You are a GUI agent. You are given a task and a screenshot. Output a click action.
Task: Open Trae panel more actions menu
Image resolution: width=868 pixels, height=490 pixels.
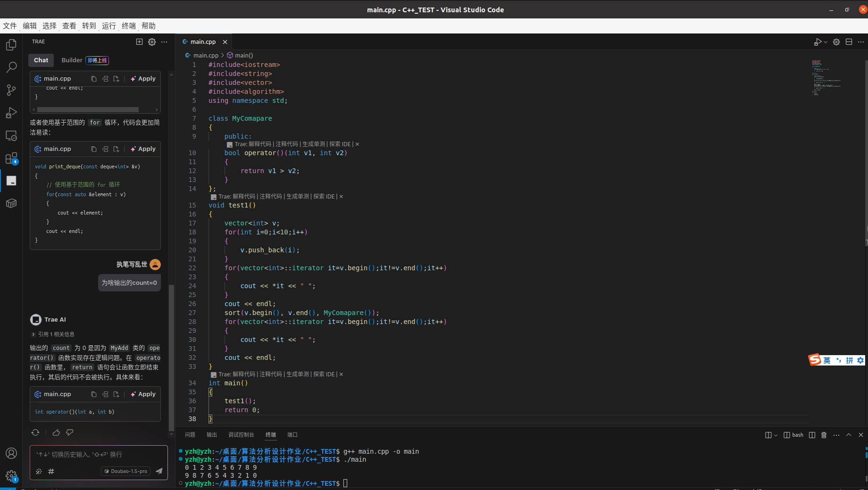pos(164,42)
